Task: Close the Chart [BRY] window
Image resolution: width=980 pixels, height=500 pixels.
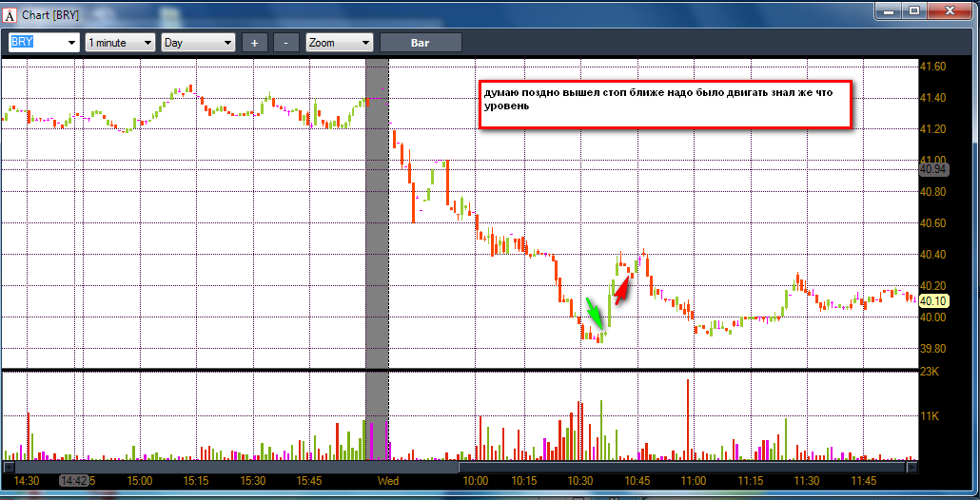Action: point(950,10)
